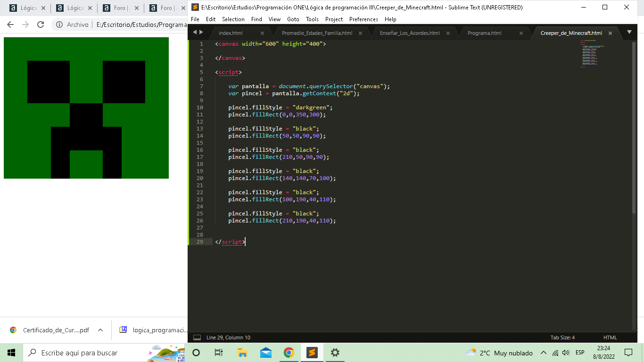The image size is (644, 362).
Task: Reload the Chrome page
Action: 41,25
